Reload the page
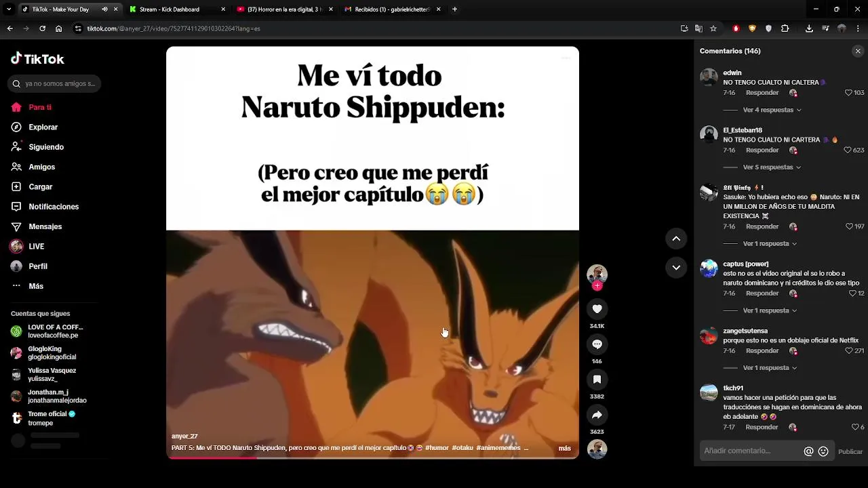Screen dimensions: 868x488 pos(42,28)
